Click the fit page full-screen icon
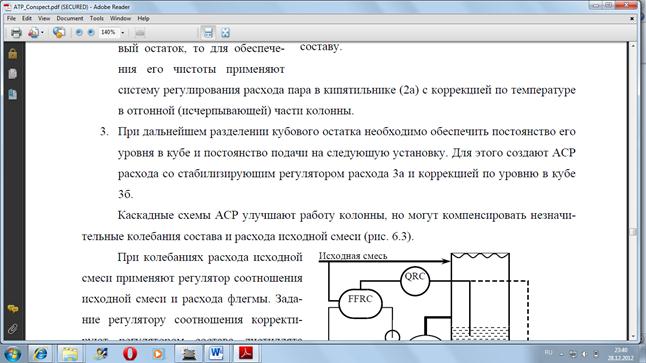 225,33
